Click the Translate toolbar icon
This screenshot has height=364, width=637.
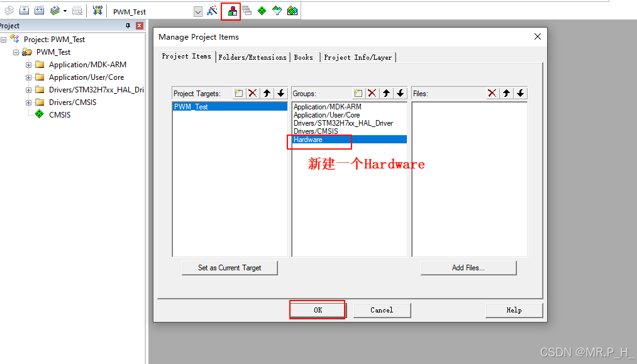pos(9,11)
